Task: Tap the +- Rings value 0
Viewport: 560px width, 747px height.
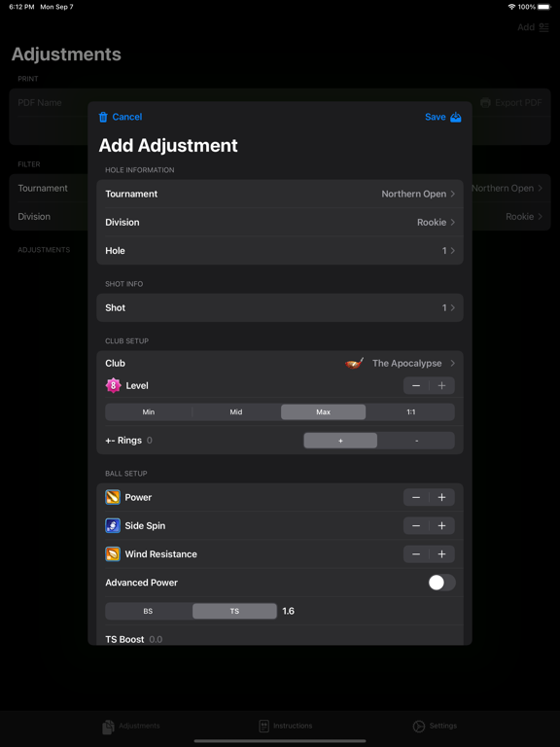Action: tap(150, 441)
